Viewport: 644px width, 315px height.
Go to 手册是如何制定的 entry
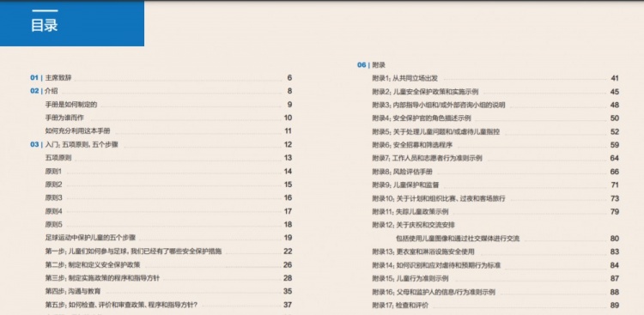168,105
